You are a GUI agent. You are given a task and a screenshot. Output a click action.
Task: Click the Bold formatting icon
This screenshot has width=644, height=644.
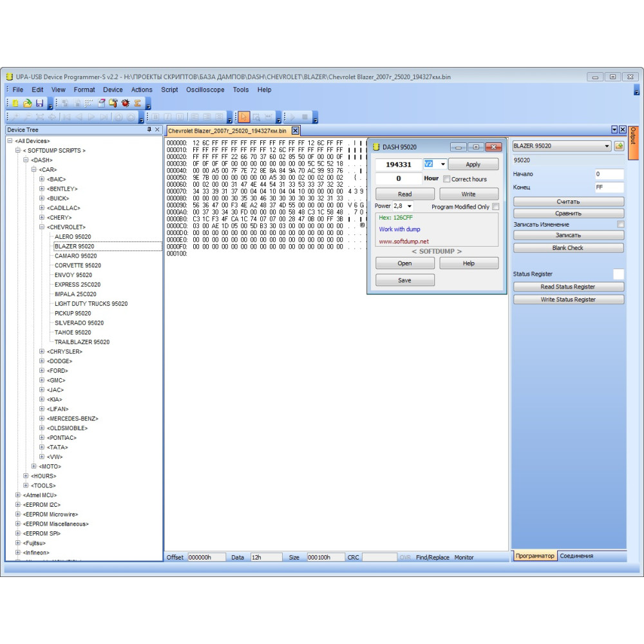155,117
